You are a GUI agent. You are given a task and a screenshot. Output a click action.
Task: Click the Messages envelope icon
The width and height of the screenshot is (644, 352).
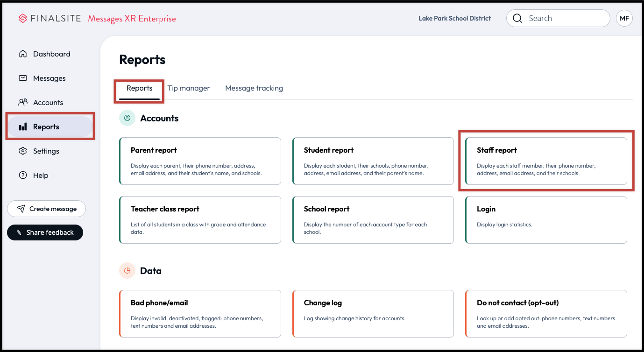[23, 78]
